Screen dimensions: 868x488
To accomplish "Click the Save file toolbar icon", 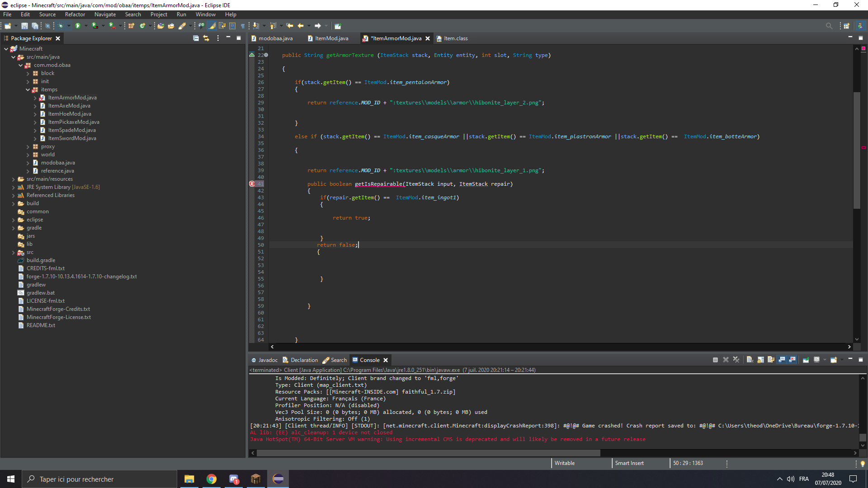I will click(x=24, y=26).
